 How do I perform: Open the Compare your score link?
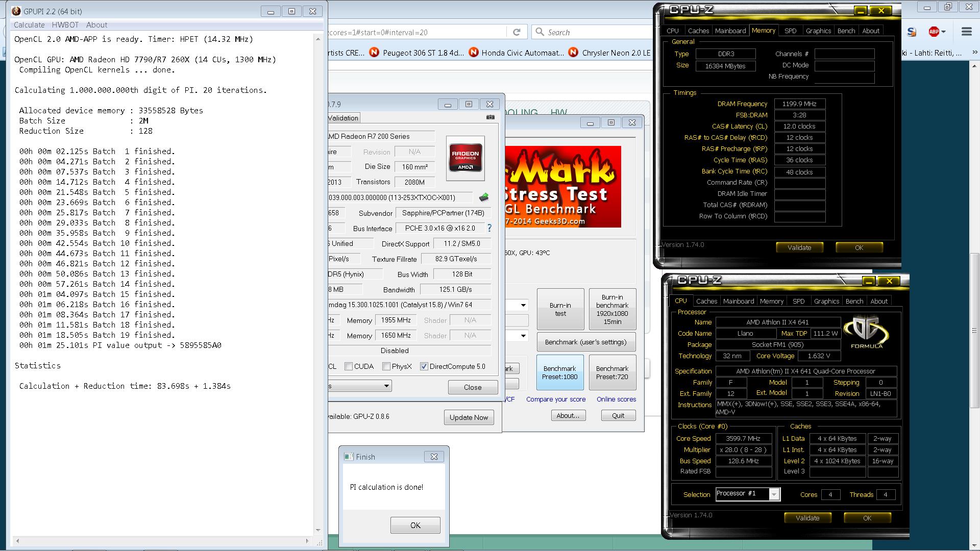tap(556, 399)
